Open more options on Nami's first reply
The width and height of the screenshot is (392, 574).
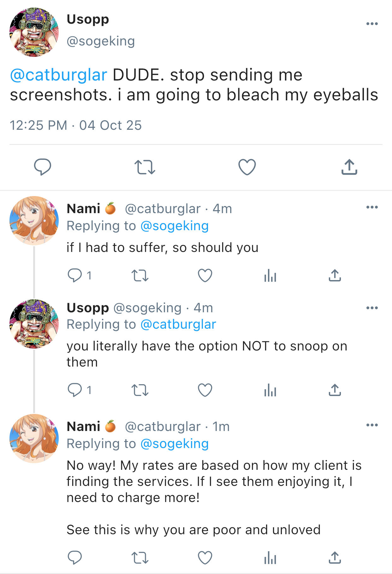pos(372,207)
